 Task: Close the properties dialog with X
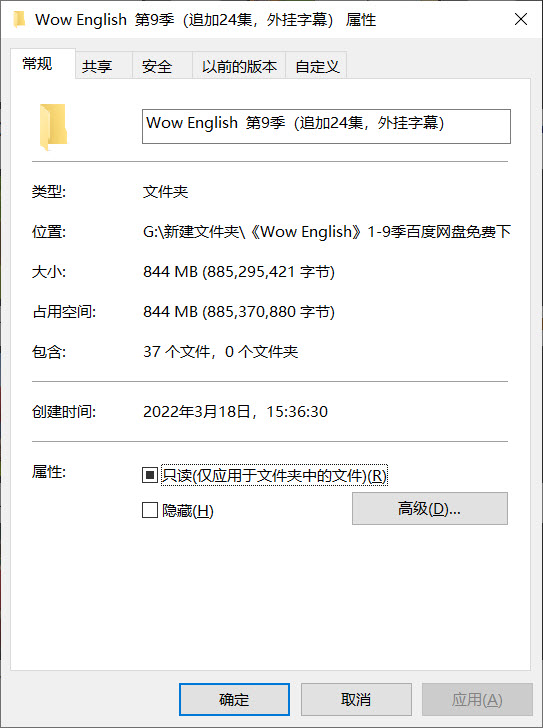click(521, 19)
